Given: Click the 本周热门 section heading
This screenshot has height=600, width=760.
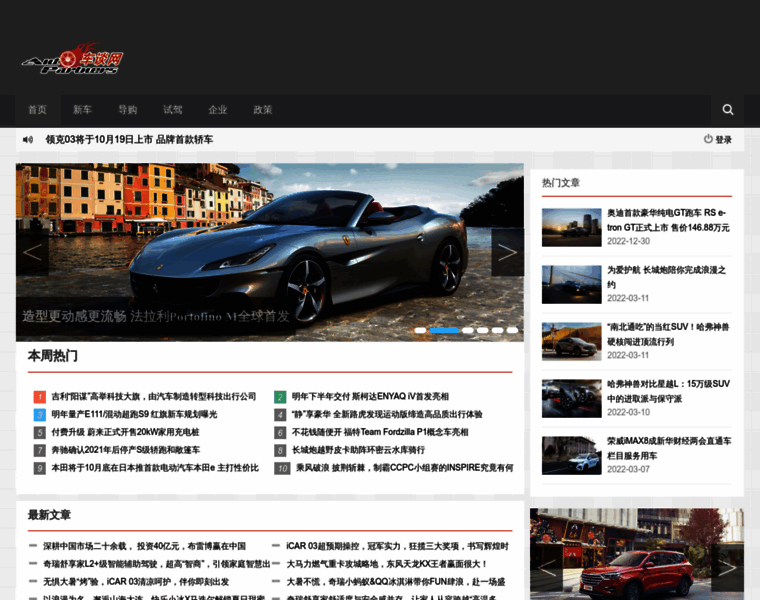Looking at the screenshot, I should pos(52,356).
